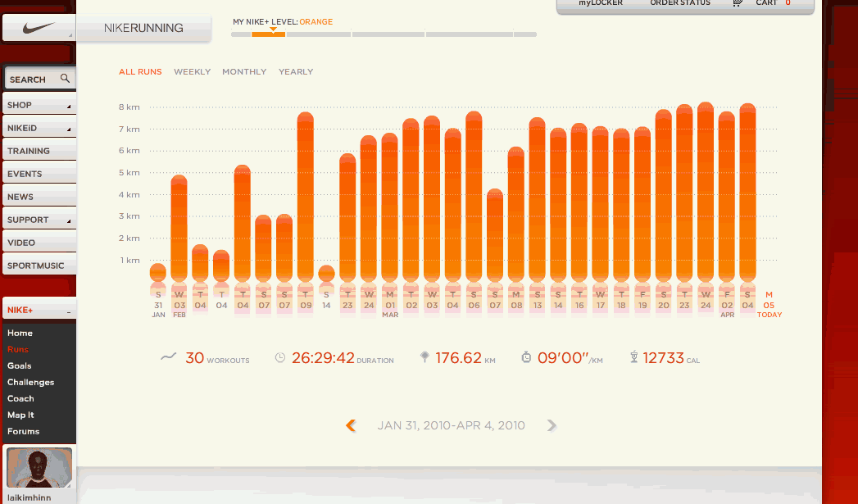The height and width of the screenshot is (504, 858).
Task: Go to next date range arrow
Action: [x=552, y=425]
